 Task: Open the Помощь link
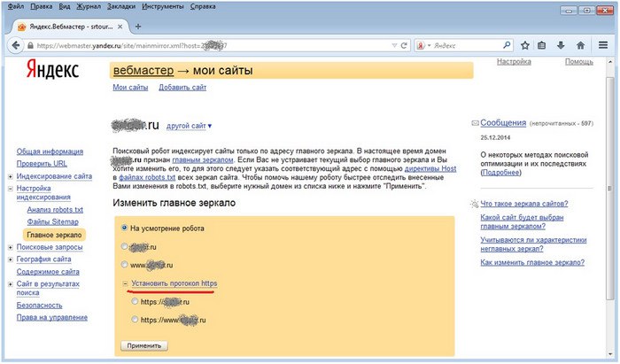point(579,62)
